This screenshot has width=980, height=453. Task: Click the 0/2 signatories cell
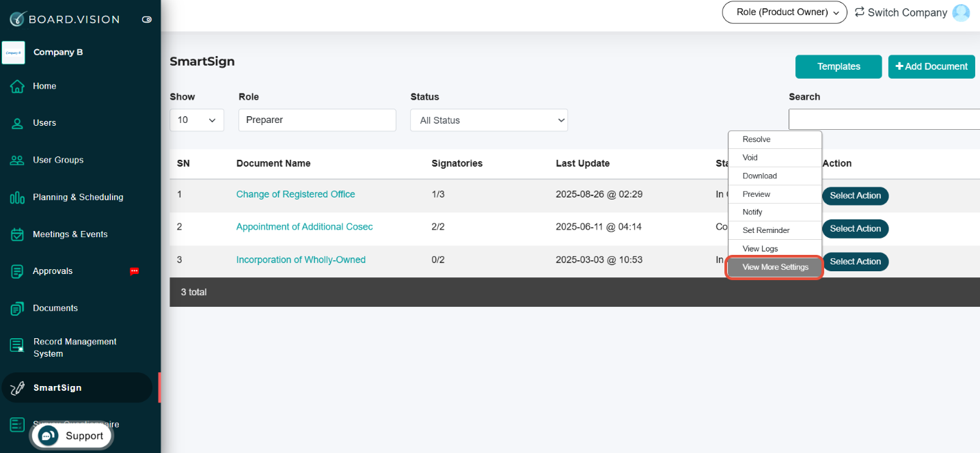coord(438,260)
